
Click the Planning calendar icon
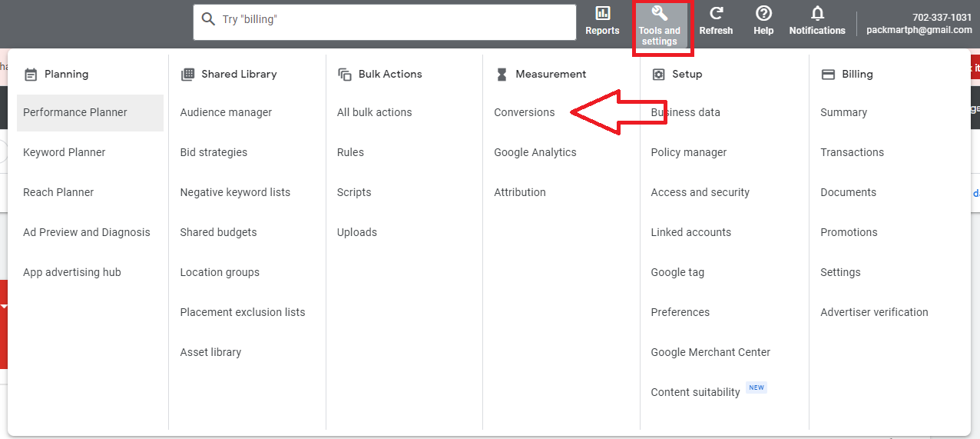pos(31,75)
